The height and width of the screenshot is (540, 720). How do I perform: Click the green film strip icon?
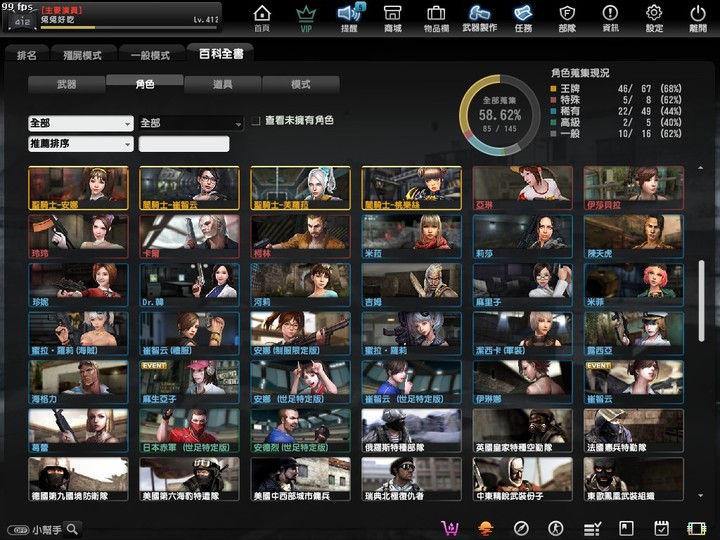pyautogui.click(x=697, y=528)
